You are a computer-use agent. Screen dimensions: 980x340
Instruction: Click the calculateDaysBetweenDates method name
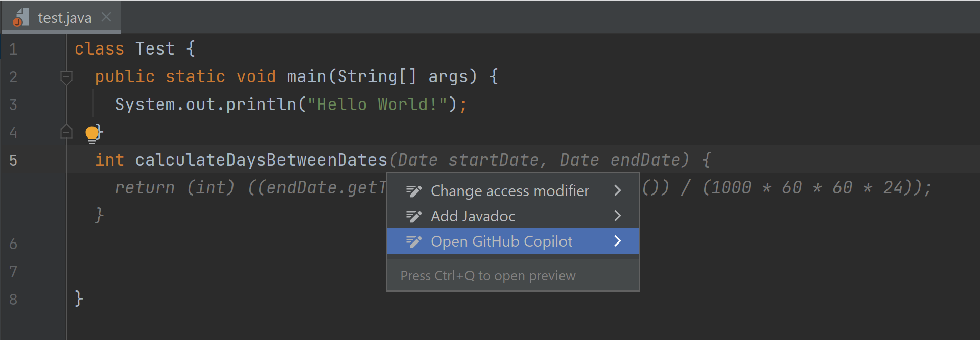[261, 160]
